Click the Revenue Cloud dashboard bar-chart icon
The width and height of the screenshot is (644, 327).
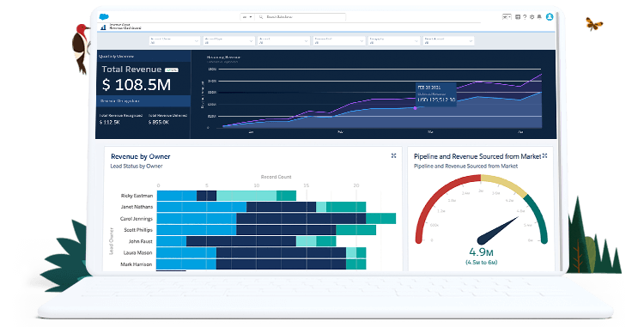103,27
